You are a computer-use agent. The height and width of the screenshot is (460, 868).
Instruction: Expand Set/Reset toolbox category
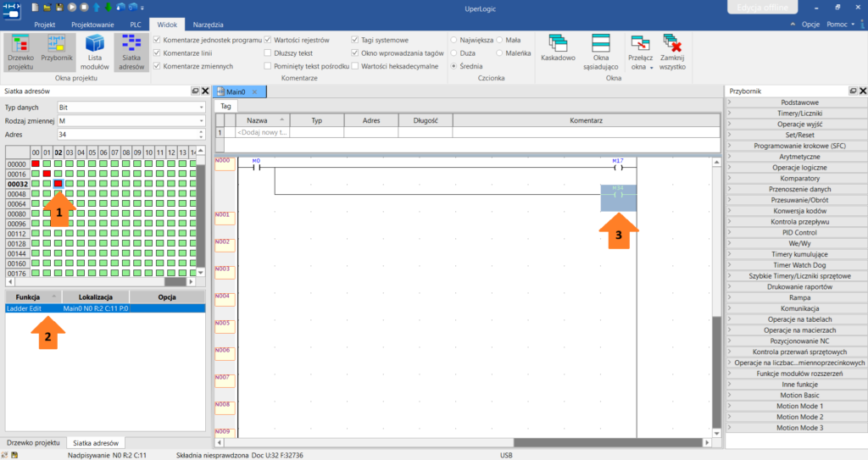796,135
